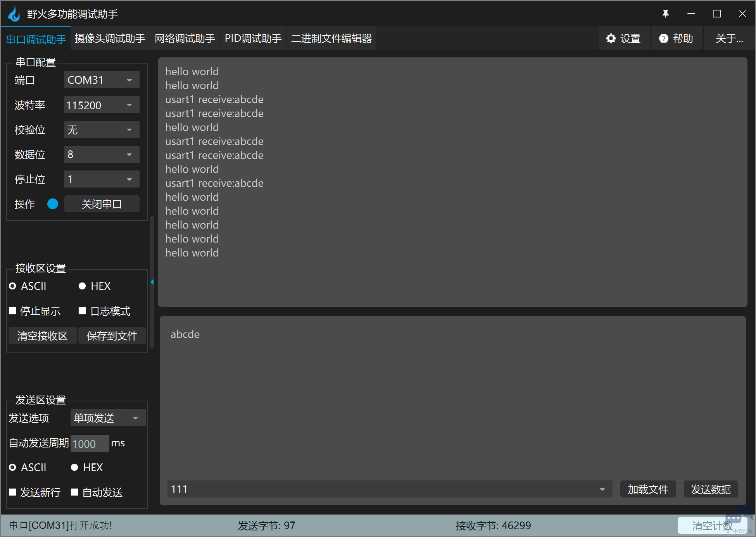Click 关闭串口 button
The height and width of the screenshot is (537, 756).
tap(102, 204)
